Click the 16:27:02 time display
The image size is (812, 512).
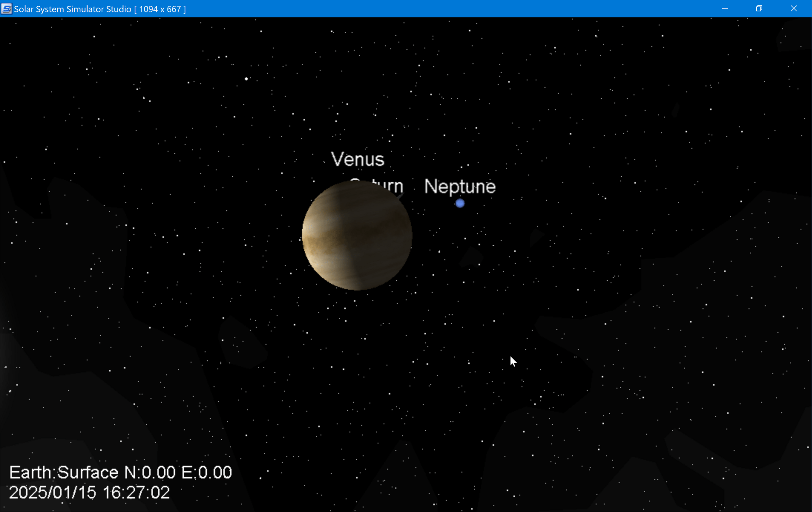coord(136,493)
